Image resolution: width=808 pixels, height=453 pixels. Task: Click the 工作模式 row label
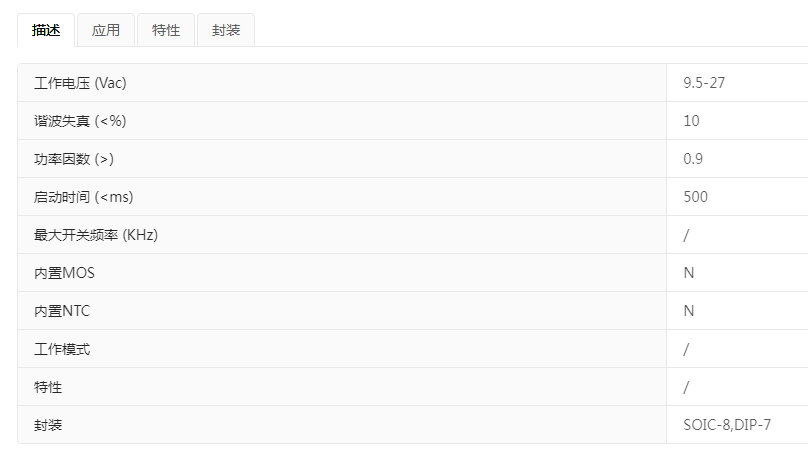(62, 349)
